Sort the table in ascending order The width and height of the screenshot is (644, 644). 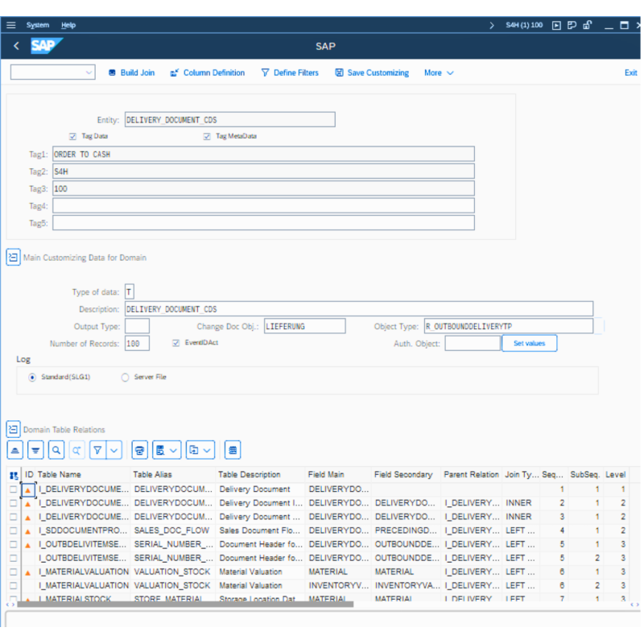[14, 450]
